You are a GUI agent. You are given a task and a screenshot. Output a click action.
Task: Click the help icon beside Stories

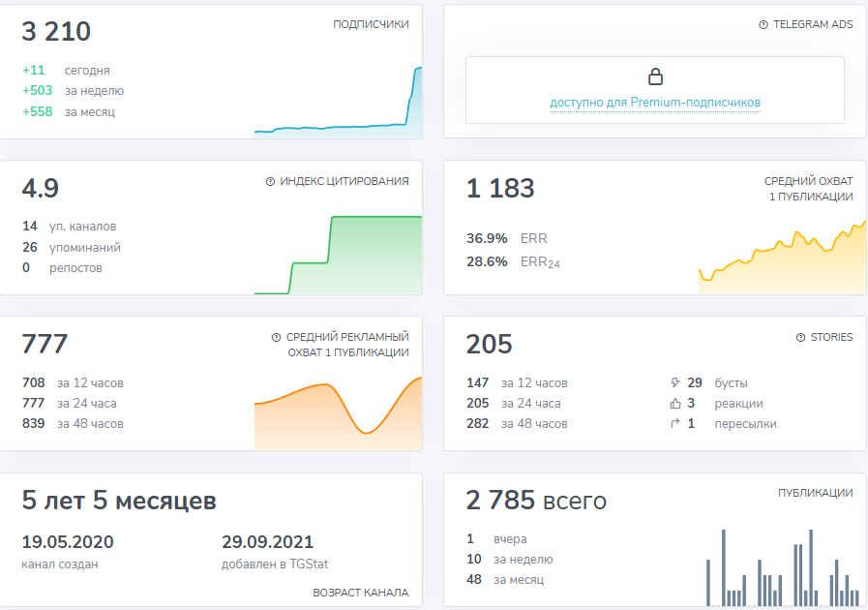[800, 338]
